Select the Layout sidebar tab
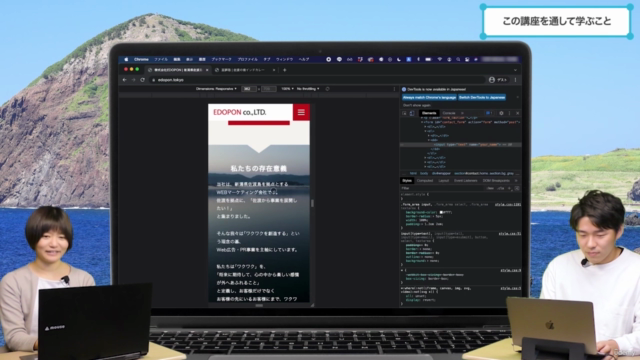Screen dimensions: 640x360 [x=444, y=180]
